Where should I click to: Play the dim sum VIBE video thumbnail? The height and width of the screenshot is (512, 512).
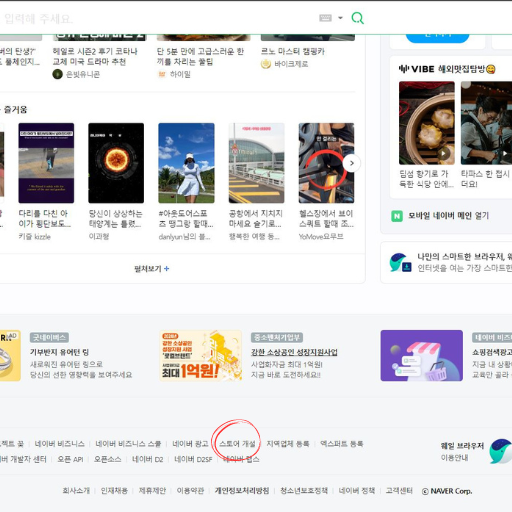[x=427, y=123]
